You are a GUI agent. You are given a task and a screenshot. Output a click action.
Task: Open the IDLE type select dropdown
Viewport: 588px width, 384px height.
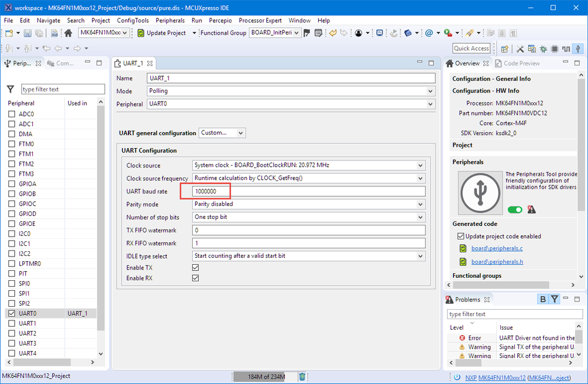[x=309, y=255]
